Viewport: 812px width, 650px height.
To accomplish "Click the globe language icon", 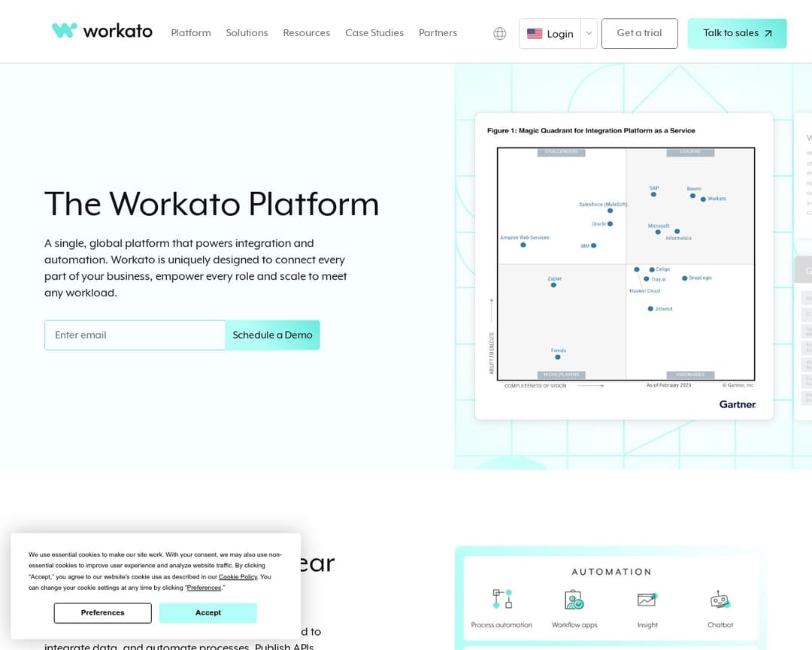I will pos(499,33).
